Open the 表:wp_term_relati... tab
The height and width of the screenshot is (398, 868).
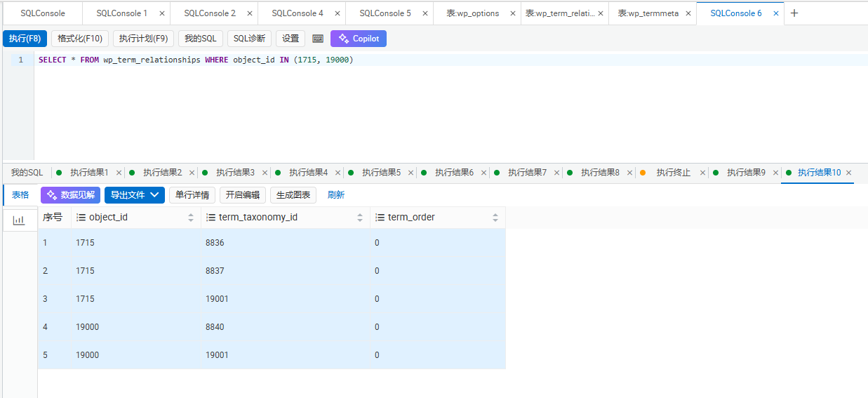pos(560,13)
